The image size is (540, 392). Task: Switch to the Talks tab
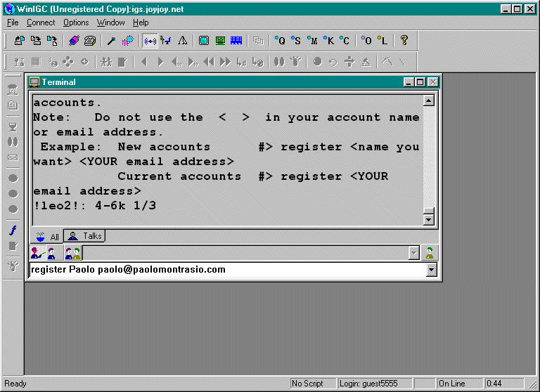pyautogui.click(x=84, y=236)
